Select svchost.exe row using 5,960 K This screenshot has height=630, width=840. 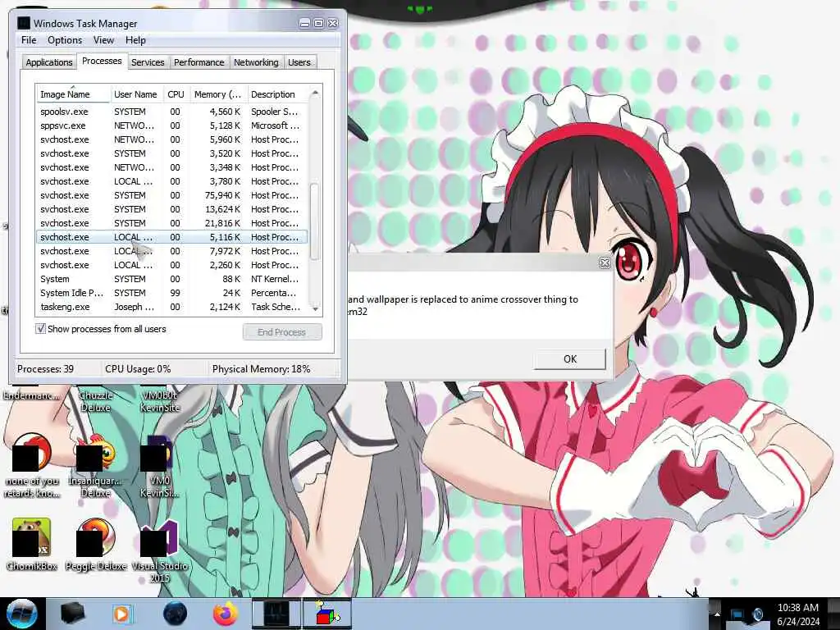(171, 139)
